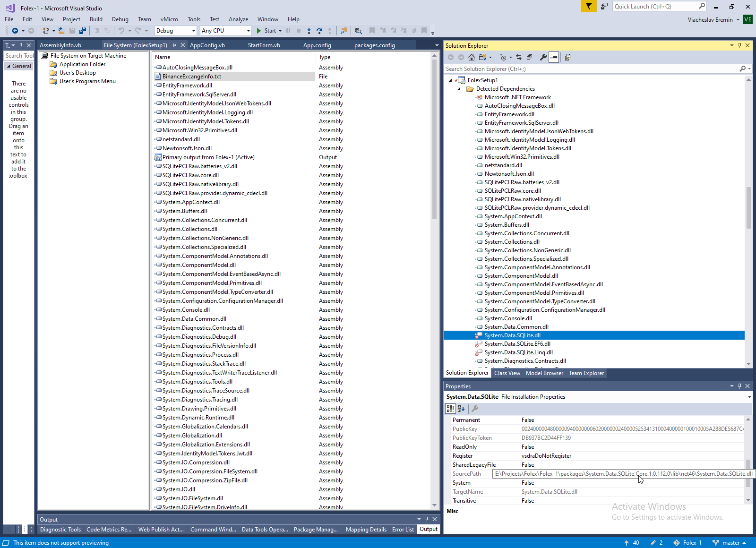
Task: Click the Solution Explorer Home icon
Action: tap(472, 57)
